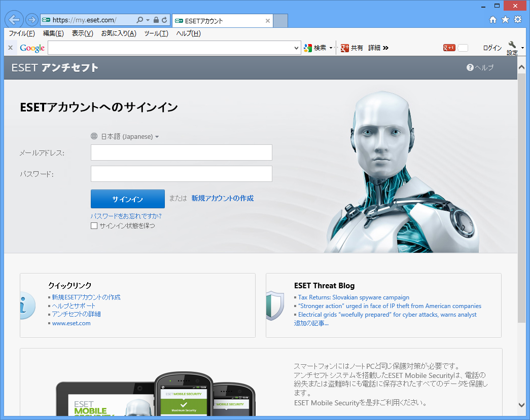Expand 検索 button dropdown arrow
Viewport: 530px width, 420px height.
[x=331, y=48]
